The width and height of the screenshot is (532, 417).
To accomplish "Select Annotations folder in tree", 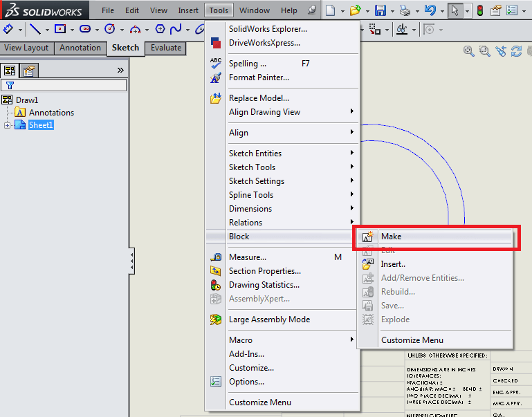I will tap(51, 113).
